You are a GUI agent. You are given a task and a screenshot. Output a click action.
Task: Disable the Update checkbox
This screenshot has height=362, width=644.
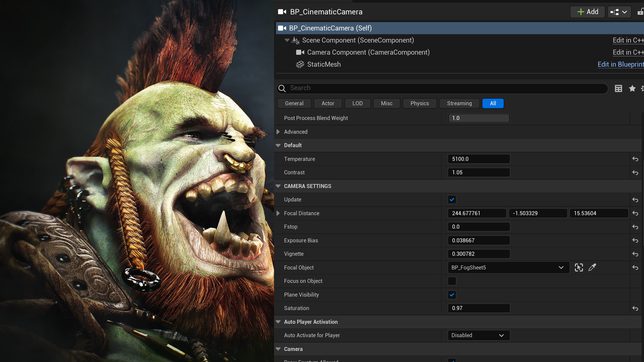(452, 199)
